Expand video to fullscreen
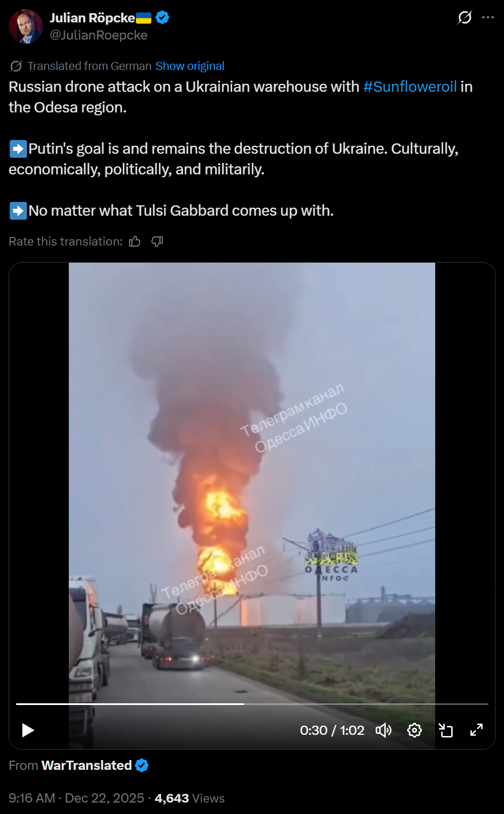This screenshot has width=504, height=814. click(476, 730)
